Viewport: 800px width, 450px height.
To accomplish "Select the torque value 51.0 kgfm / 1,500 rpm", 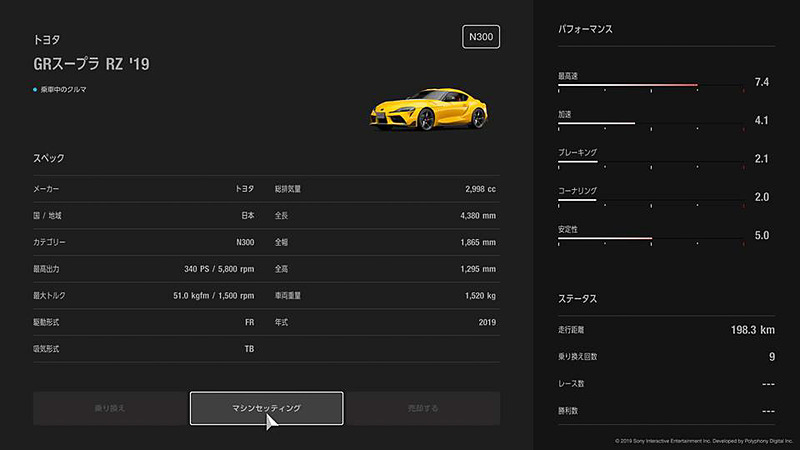I will tap(213, 295).
